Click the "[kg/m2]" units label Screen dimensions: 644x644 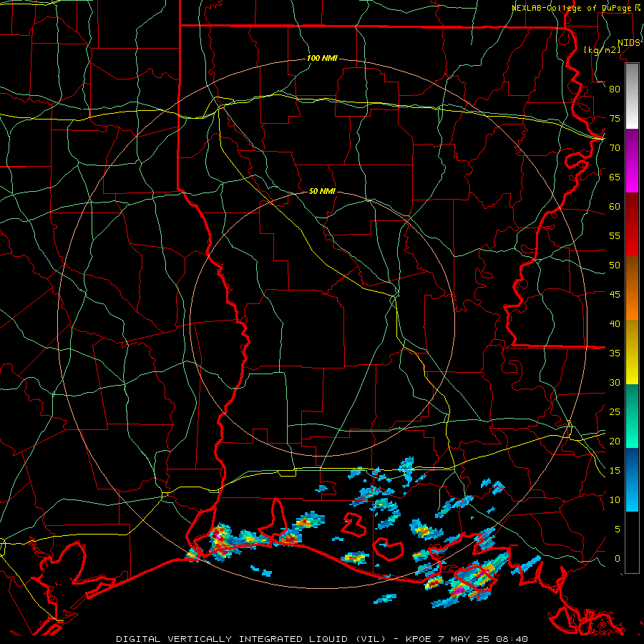(x=602, y=50)
